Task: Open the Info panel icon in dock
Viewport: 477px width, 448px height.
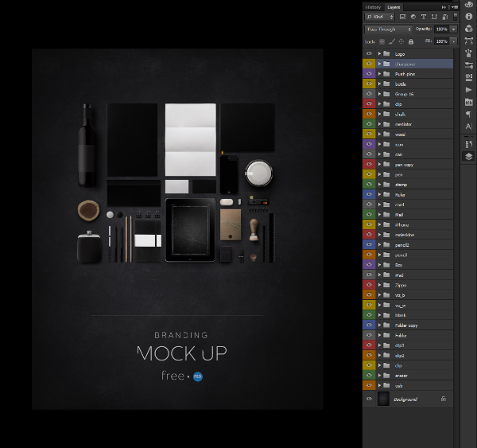Action: click(468, 16)
